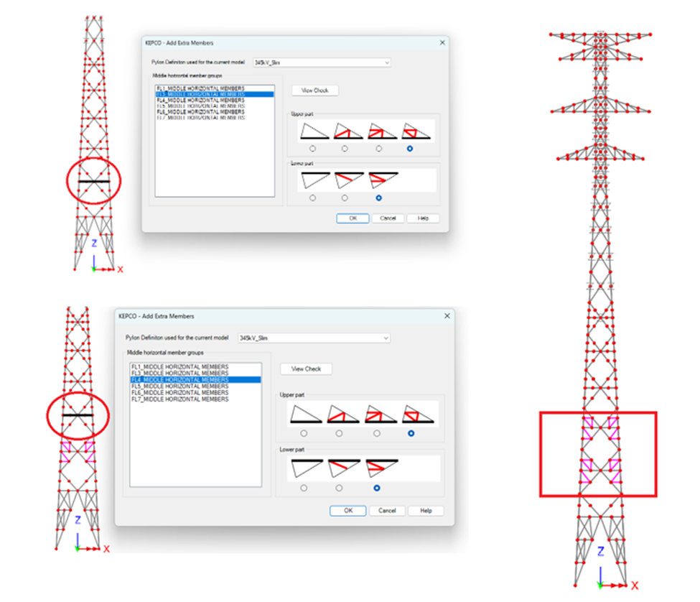This screenshot has height=602, width=700.
Task: Select the empty-triangle Upper part radio in top dialog
Action: point(312,149)
